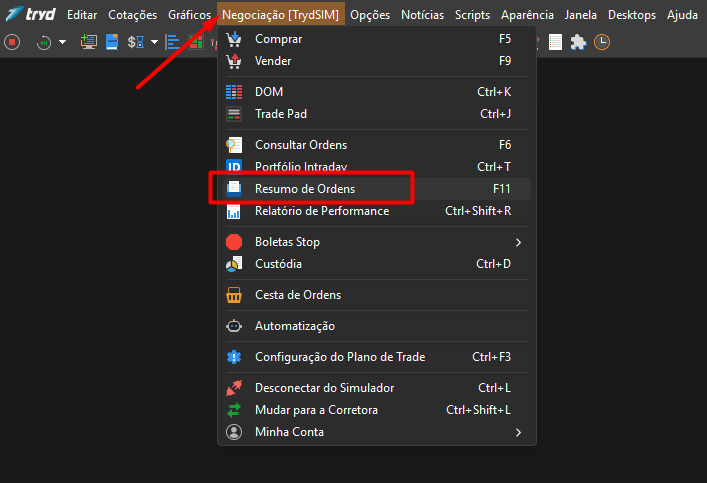Click the orange clock toolbar icon
Viewport: 707px width, 483px height.
(x=601, y=42)
